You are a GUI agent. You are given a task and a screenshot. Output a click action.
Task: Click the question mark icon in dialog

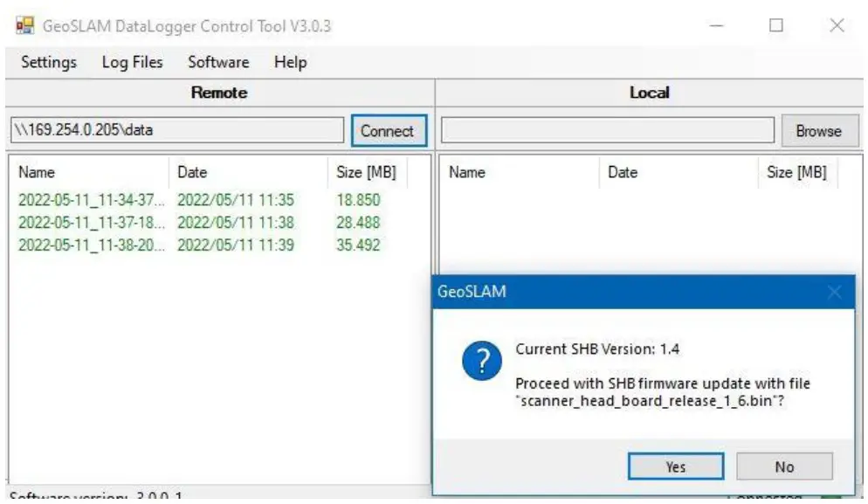(482, 361)
